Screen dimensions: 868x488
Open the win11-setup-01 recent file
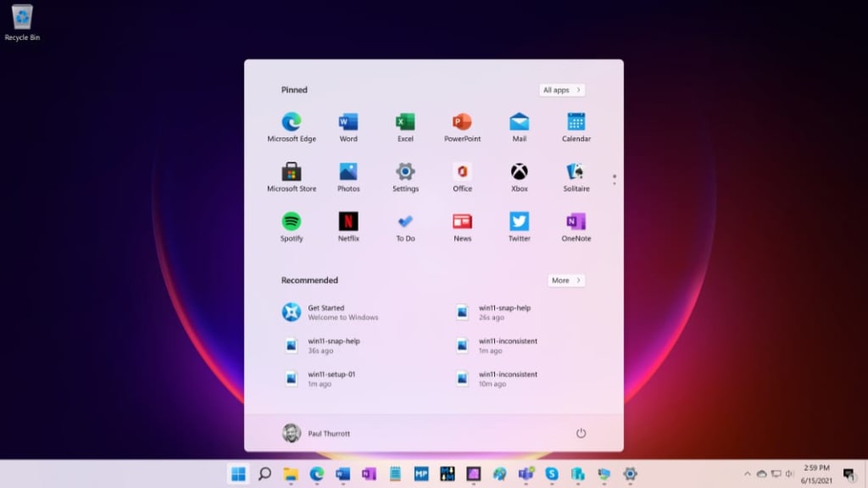click(x=320, y=379)
